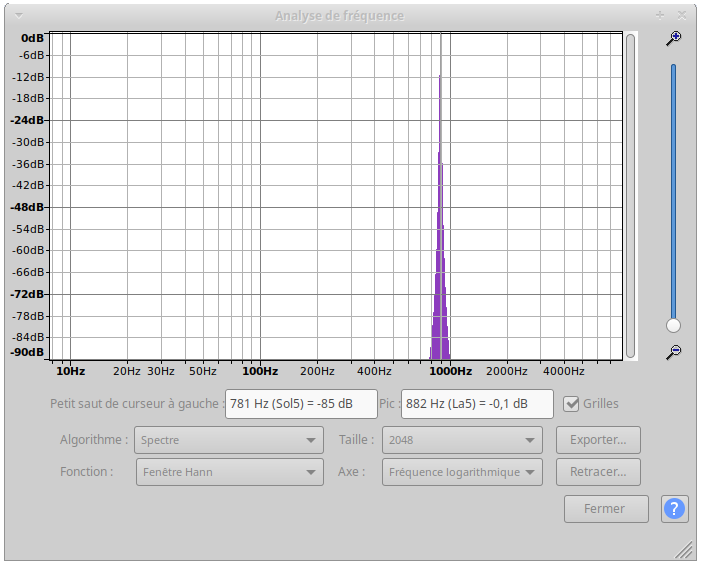Click the plot's vertical scrollbar
This screenshot has height=566, width=701.
[630, 196]
